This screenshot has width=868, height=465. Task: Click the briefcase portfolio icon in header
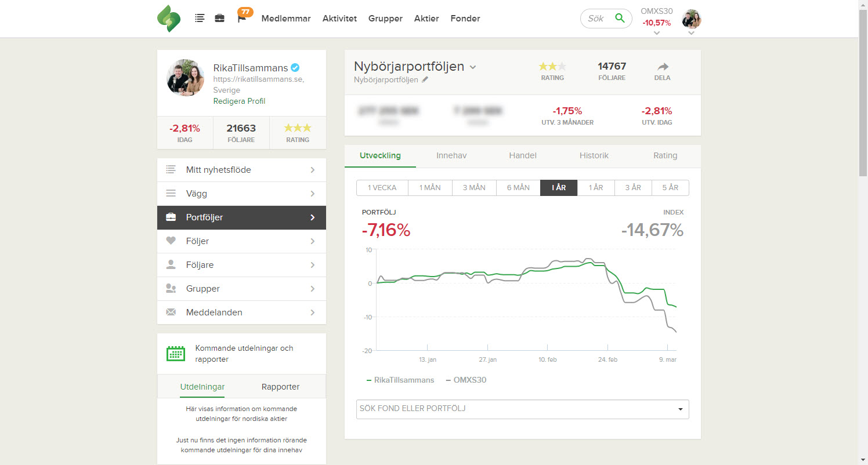(x=219, y=19)
